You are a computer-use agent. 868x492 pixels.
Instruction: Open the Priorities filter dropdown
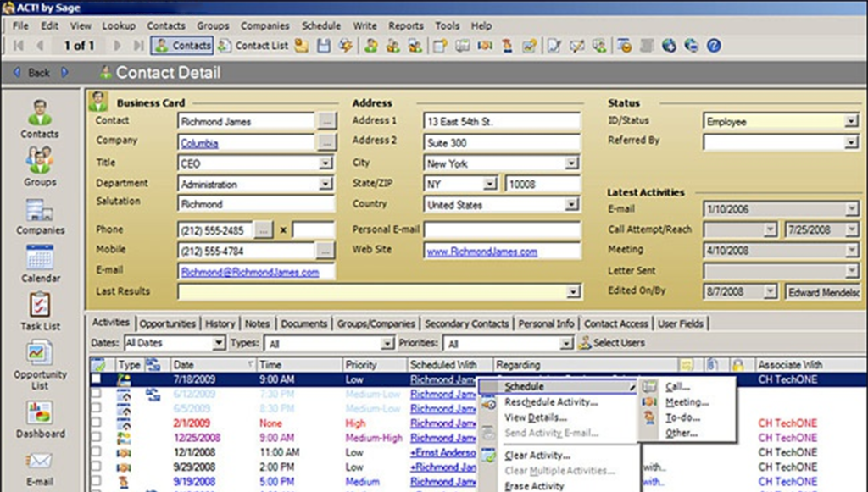565,343
